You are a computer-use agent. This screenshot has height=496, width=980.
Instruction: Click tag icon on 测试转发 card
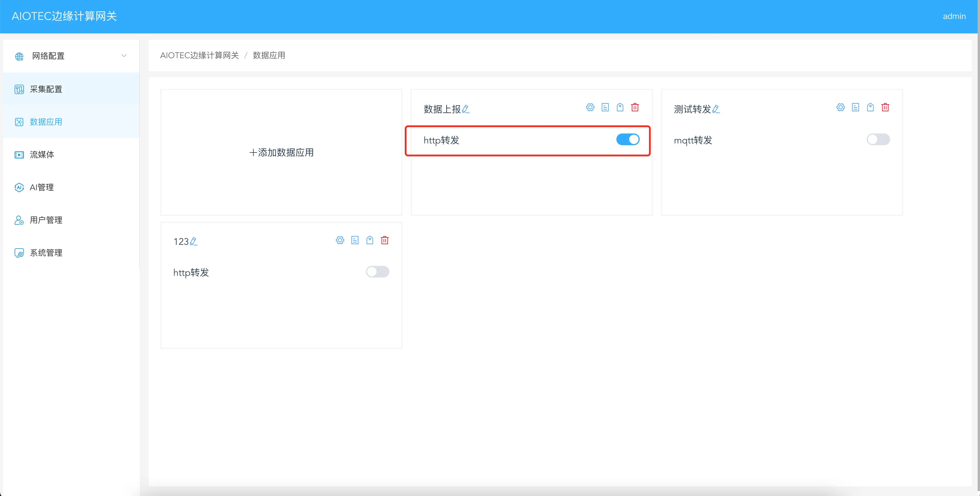pyautogui.click(x=870, y=107)
